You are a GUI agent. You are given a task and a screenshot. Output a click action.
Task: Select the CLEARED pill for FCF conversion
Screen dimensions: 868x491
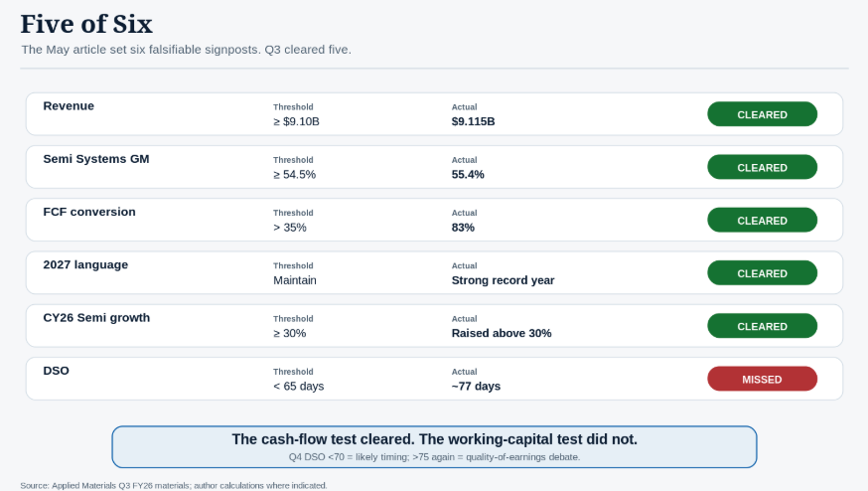pyautogui.click(x=762, y=220)
